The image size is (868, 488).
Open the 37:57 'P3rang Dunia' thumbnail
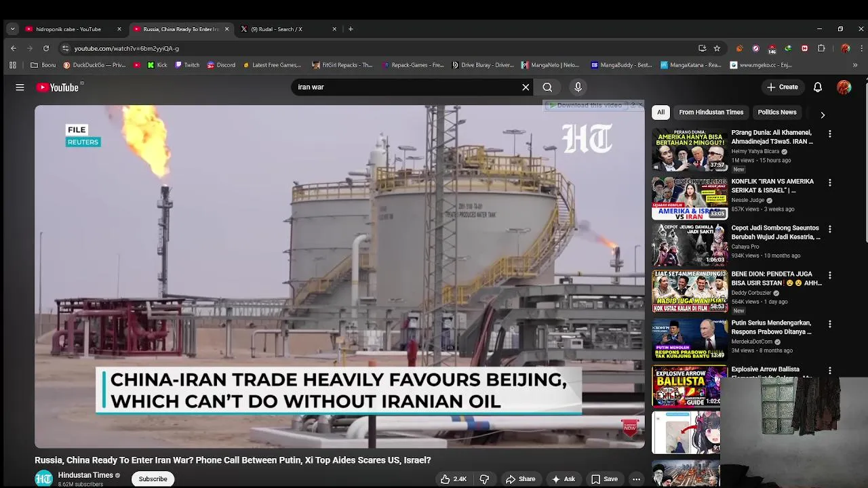(x=690, y=150)
